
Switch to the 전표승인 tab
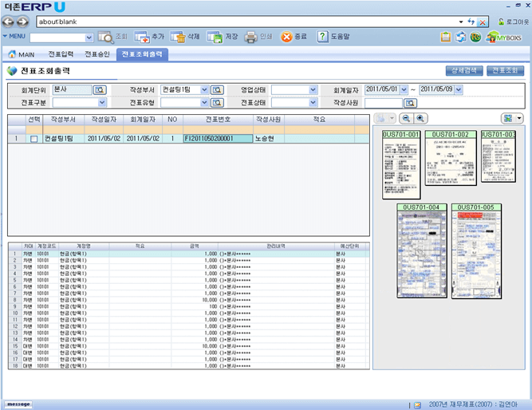pos(97,54)
